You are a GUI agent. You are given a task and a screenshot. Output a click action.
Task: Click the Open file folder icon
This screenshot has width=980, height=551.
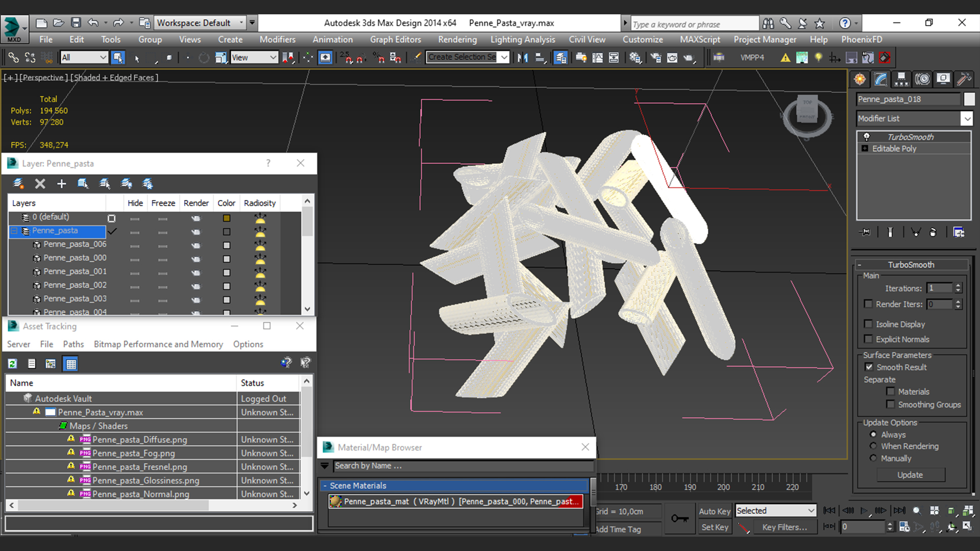pos(59,23)
